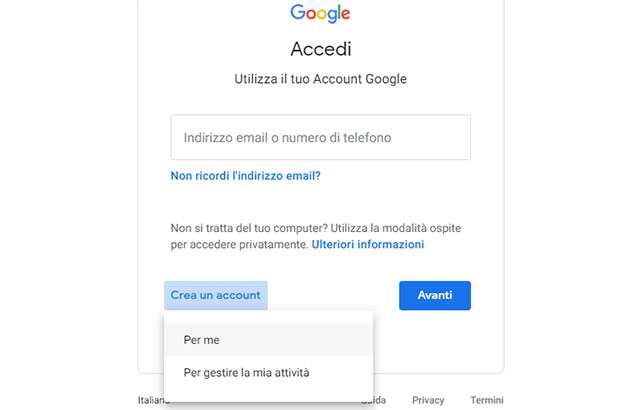
Task: Open the Italiano language selector
Action: 151,400
